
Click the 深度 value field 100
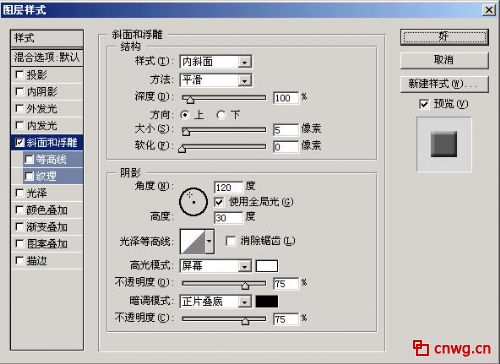tap(286, 98)
